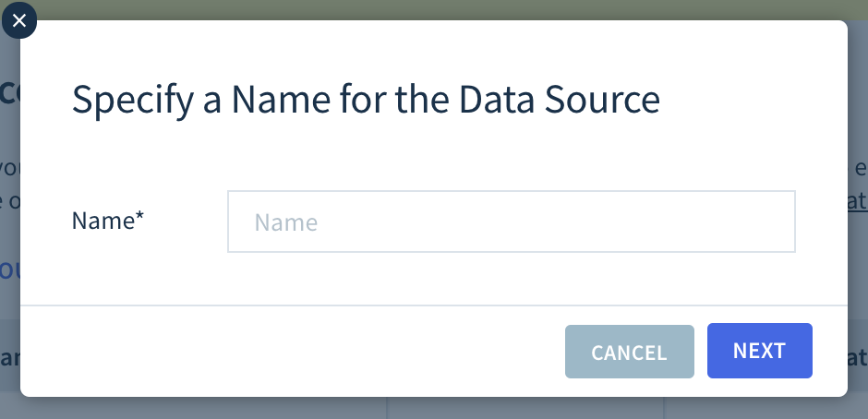Screen dimensions: 868x419
Task: Proceed with the blue NEXT button
Action: 759,351
